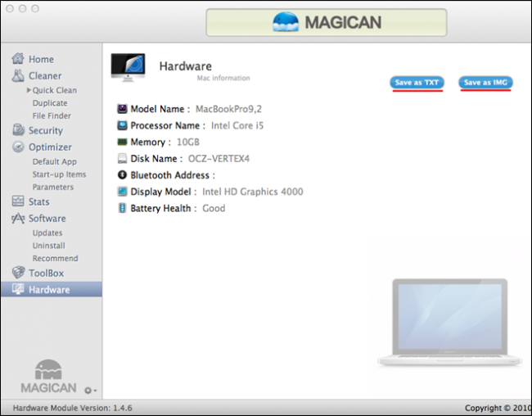This screenshot has height=416, width=532.
Task: Click the Disk Name drive icon
Action: (122, 158)
